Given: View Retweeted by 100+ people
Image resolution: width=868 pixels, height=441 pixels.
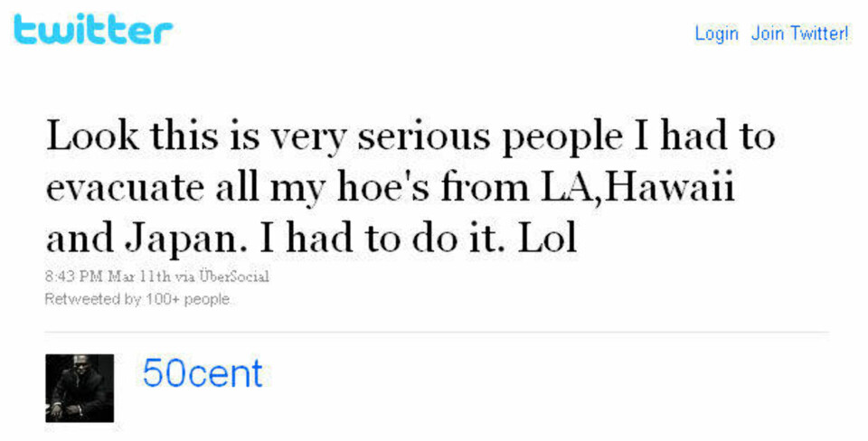Looking at the screenshot, I should 137,299.
